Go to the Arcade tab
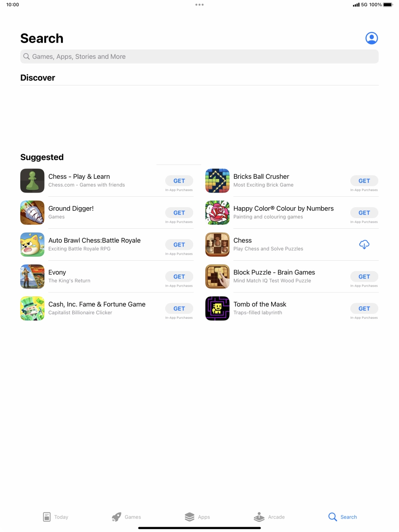Screen dimensions: 399x532 coord(269,517)
